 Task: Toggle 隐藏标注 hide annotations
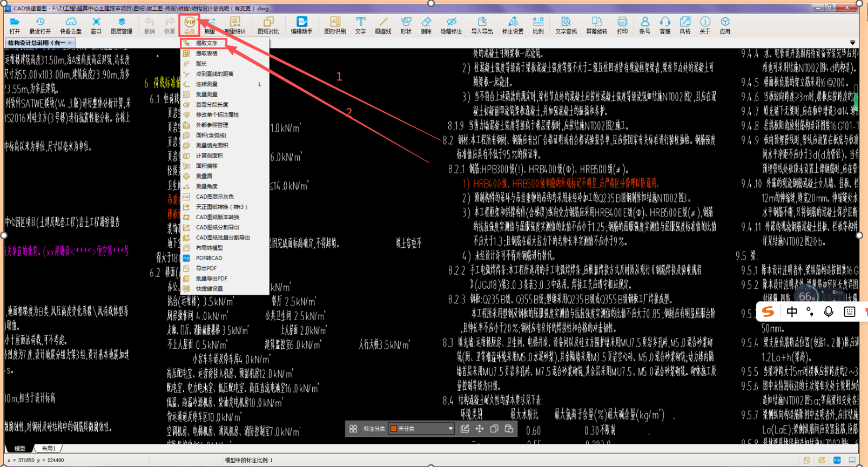[451, 25]
